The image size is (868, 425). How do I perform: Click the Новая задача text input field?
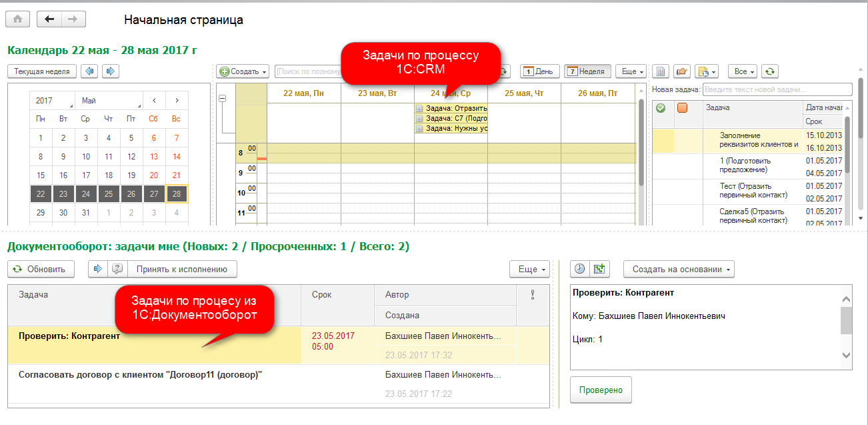(777, 89)
